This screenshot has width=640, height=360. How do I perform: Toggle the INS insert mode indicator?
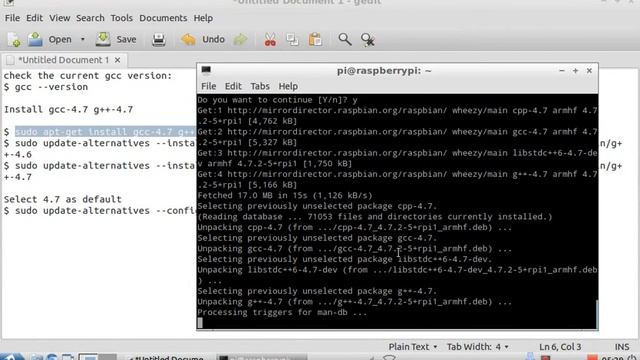click(622, 347)
